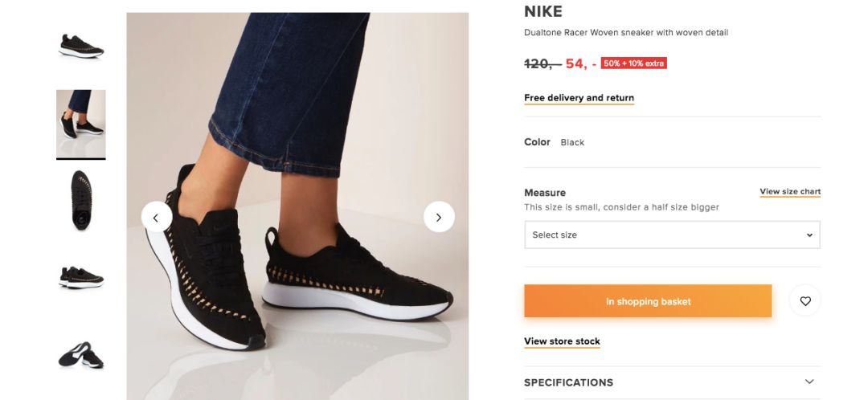Open the Select size dropdown

point(672,235)
